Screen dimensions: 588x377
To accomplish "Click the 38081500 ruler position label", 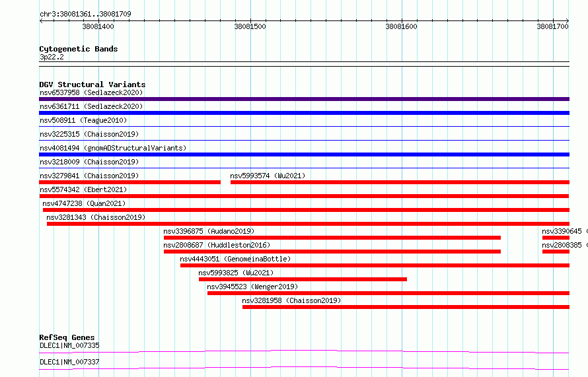I will [x=250, y=26].
